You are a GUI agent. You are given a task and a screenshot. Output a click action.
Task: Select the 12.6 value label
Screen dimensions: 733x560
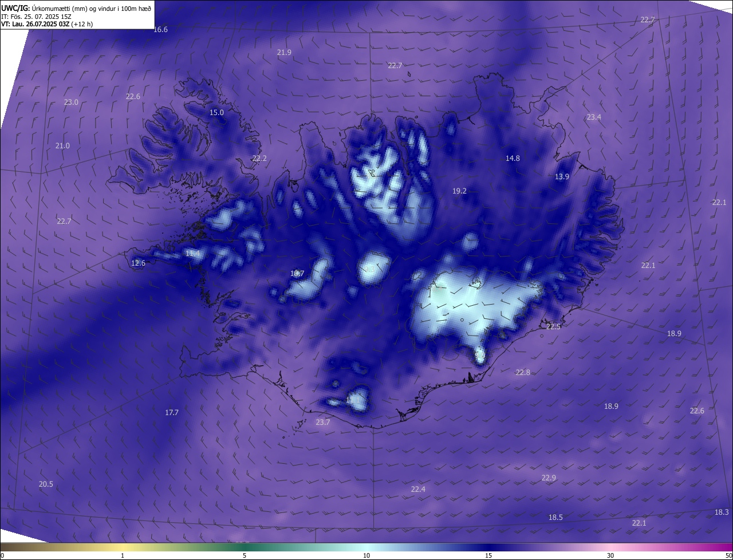point(138,263)
